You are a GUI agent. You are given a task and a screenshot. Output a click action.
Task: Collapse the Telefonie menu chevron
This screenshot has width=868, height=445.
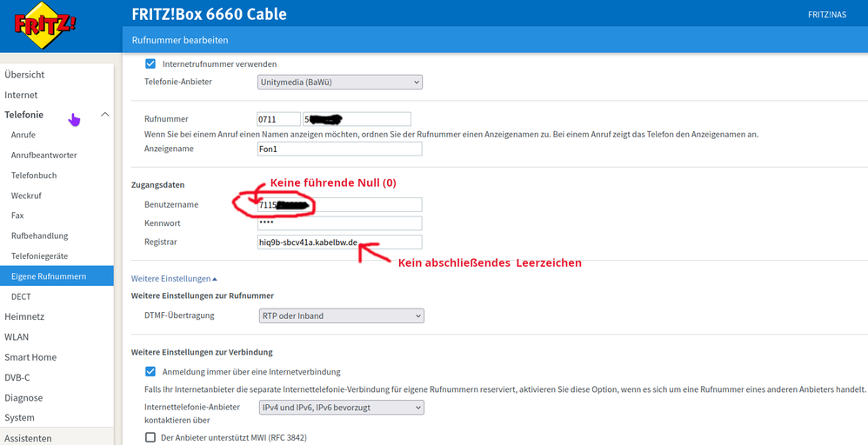pos(104,115)
